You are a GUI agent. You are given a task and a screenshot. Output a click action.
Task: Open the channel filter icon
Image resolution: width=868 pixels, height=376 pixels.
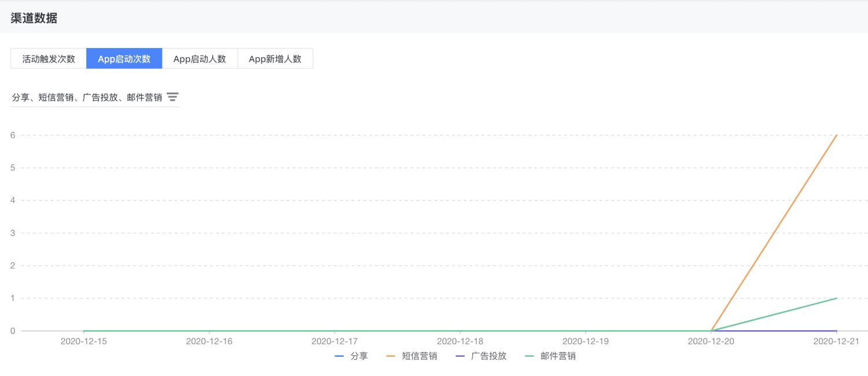pos(172,97)
